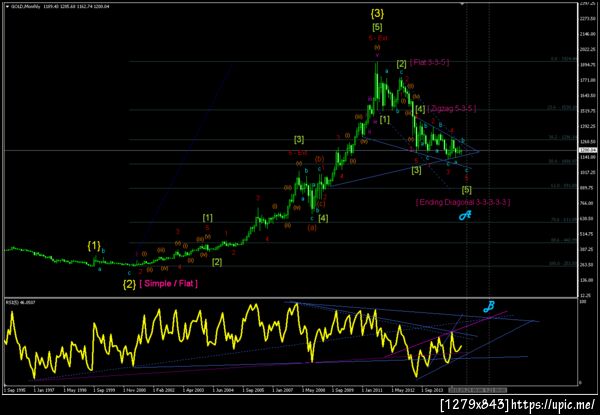This screenshot has height=415, width=600.
Task: Click the '1 May 2012' date on time axis
Action: point(403,390)
